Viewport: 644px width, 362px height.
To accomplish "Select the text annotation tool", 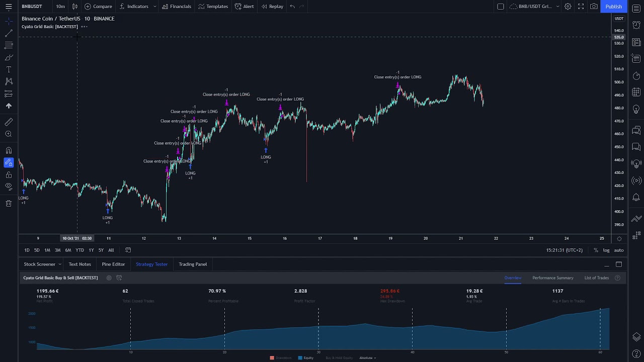I will (9, 69).
